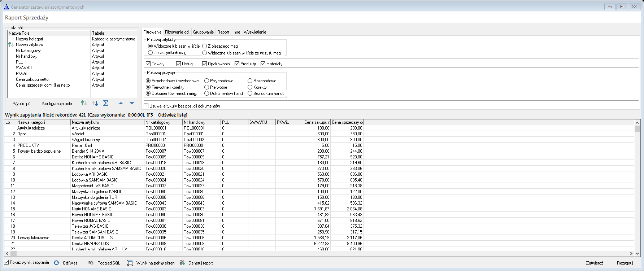Uncheck the Towary checkbox
The image size is (644, 271).
point(148,64)
